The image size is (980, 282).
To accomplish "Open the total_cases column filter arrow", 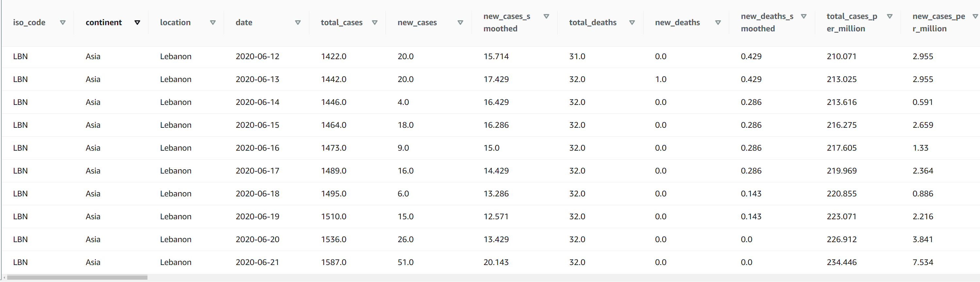I will [x=375, y=23].
